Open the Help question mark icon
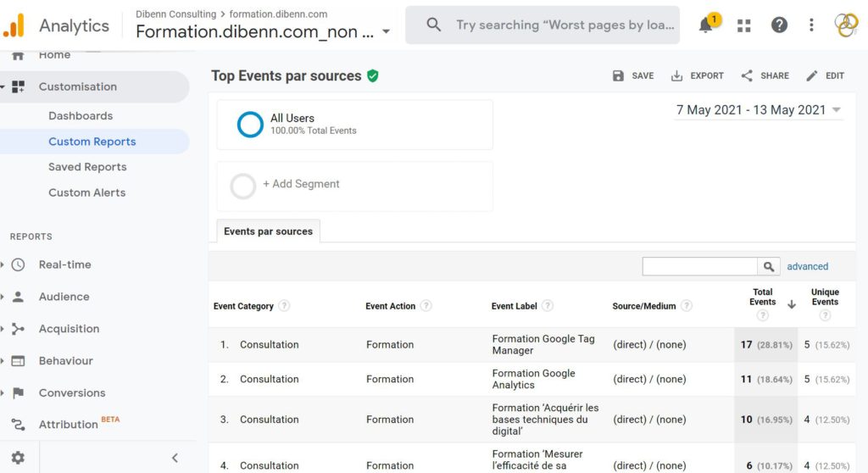The image size is (868, 473). (x=780, y=25)
